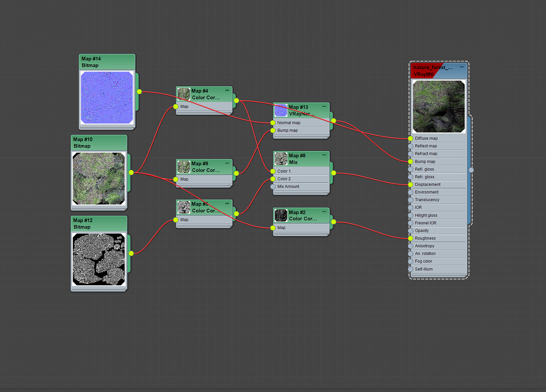Click the Roughness socket on VRayMtl
Screen dimensions: 546x392
point(410,238)
